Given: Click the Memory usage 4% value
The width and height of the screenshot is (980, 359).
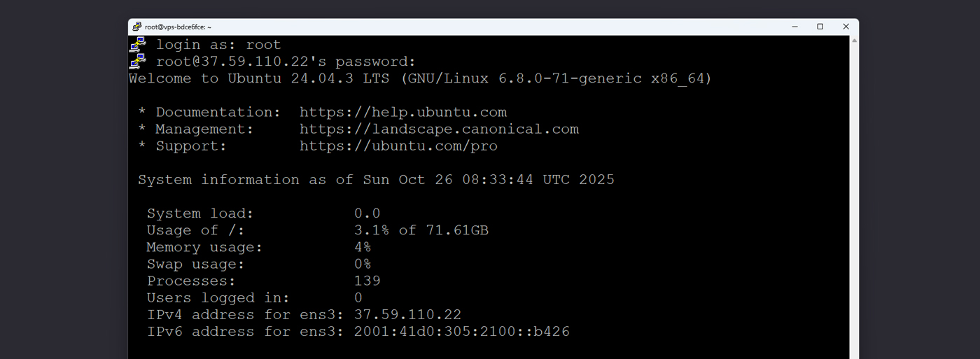Looking at the screenshot, I should [x=363, y=247].
